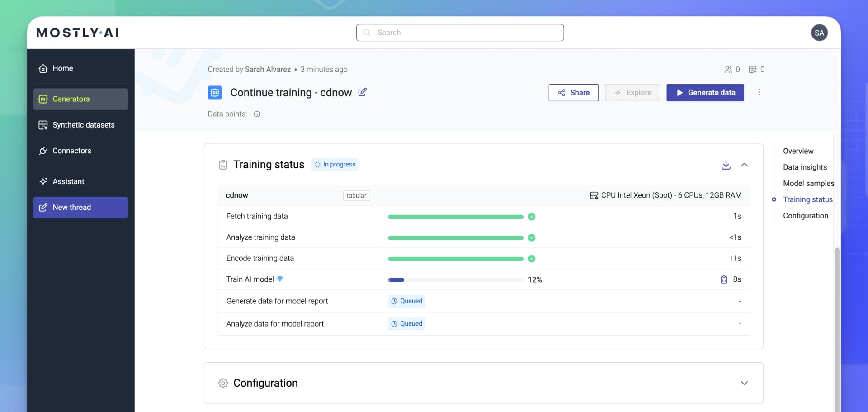The image size is (868, 412).
Task: Click the 12% training progress value
Action: tap(535, 280)
